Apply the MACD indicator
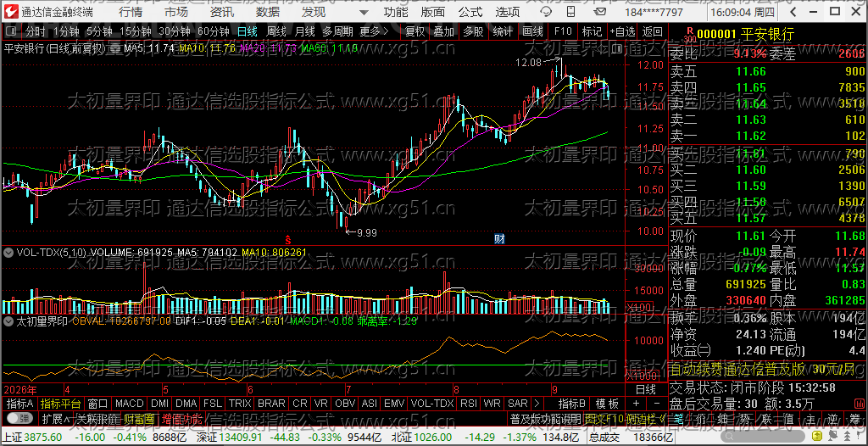The width and height of the screenshot is (868, 446). tap(130, 404)
